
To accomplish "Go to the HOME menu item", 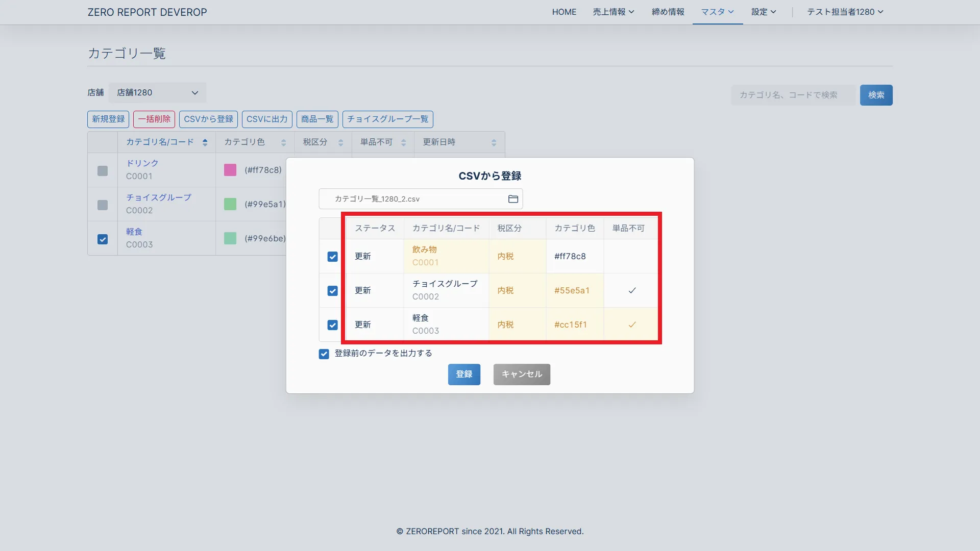I will (x=564, y=12).
